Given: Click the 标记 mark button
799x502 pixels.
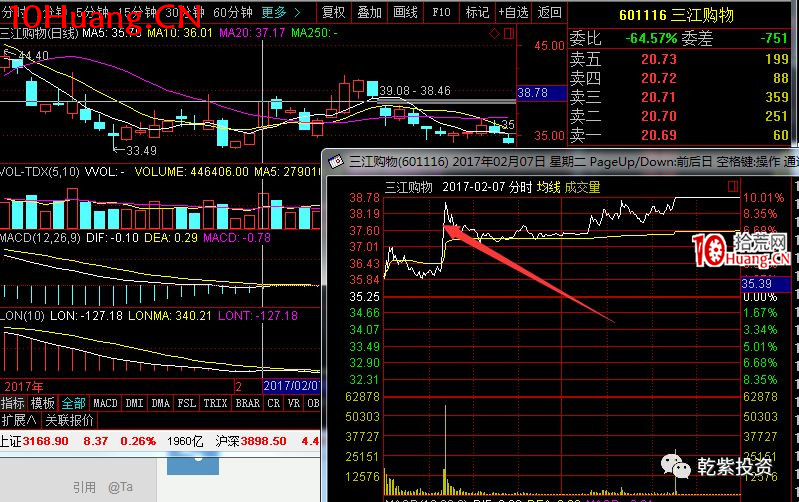Looking at the screenshot, I should coord(477,12).
